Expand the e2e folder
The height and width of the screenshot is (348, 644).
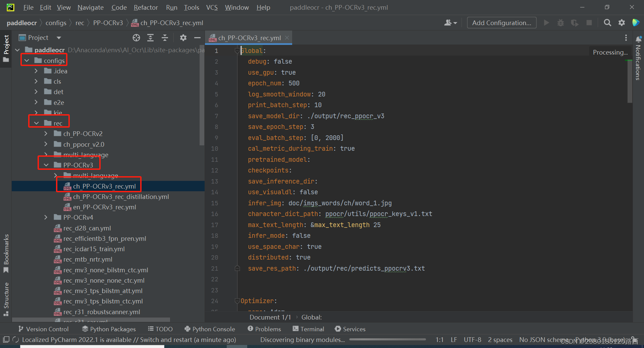pyautogui.click(x=36, y=102)
